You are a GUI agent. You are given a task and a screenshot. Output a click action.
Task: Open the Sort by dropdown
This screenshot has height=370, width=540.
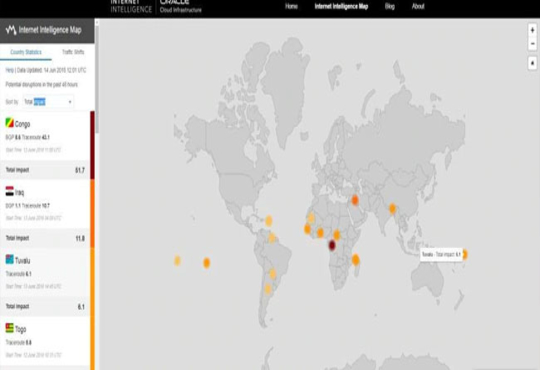[x=48, y=102]
